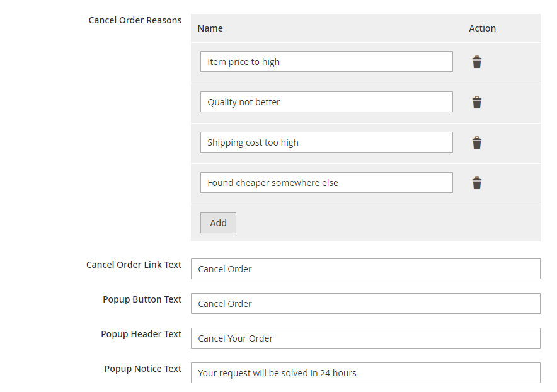Click the Action column header
Image resolution: width=557 pixels, height=392 pixels.
(x=482, y=28)
